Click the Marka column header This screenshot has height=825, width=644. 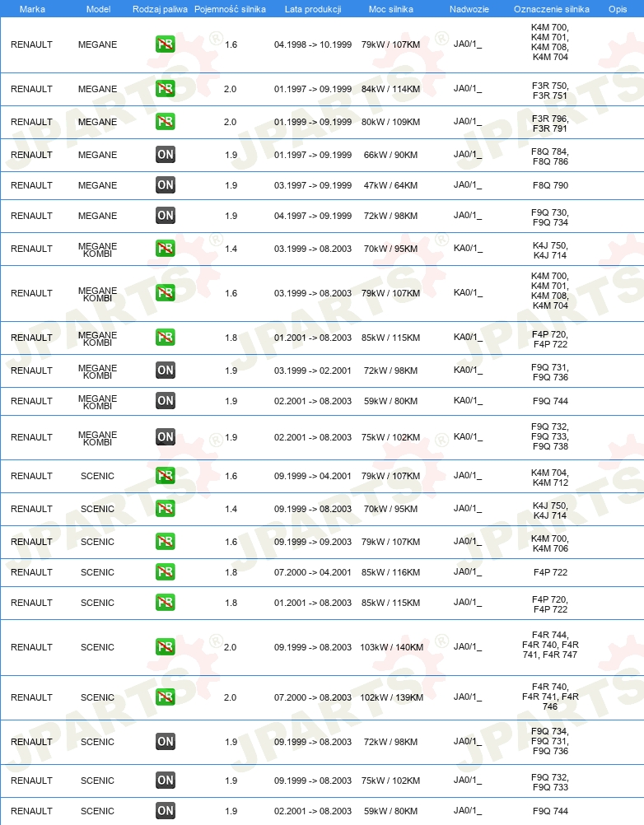tap(32, 9)
